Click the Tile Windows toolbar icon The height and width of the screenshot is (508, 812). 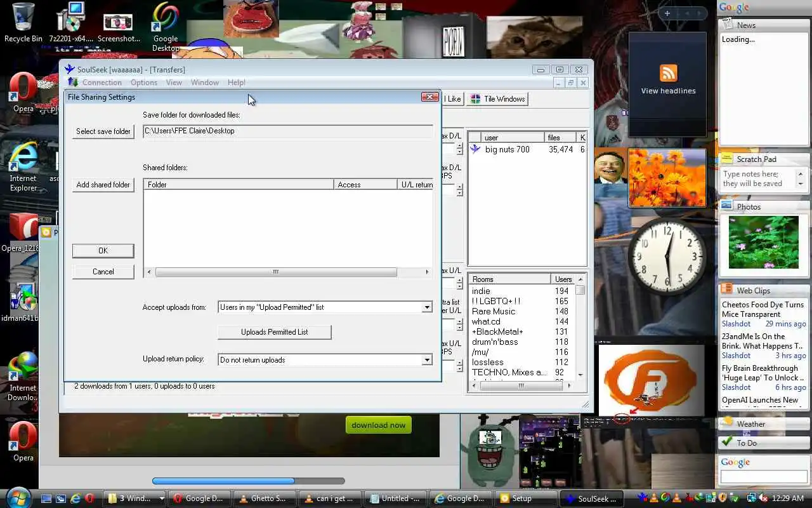click(x=475, y=99)
